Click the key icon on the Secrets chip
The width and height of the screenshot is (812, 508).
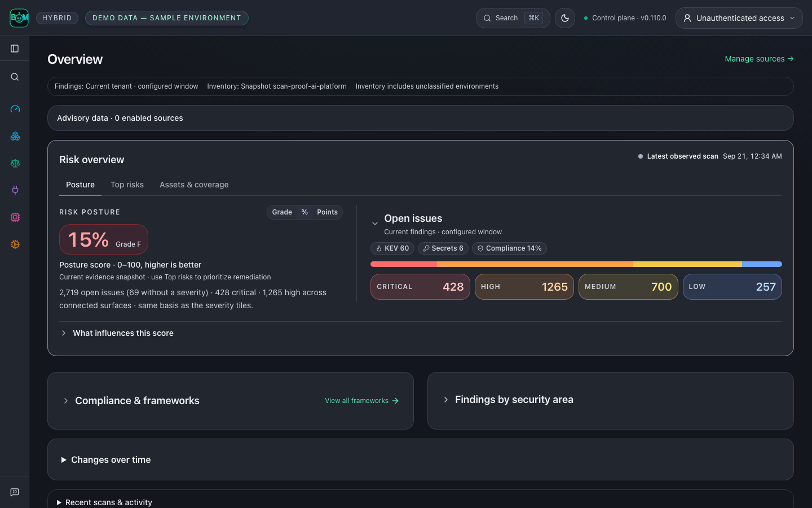(426, 248)
